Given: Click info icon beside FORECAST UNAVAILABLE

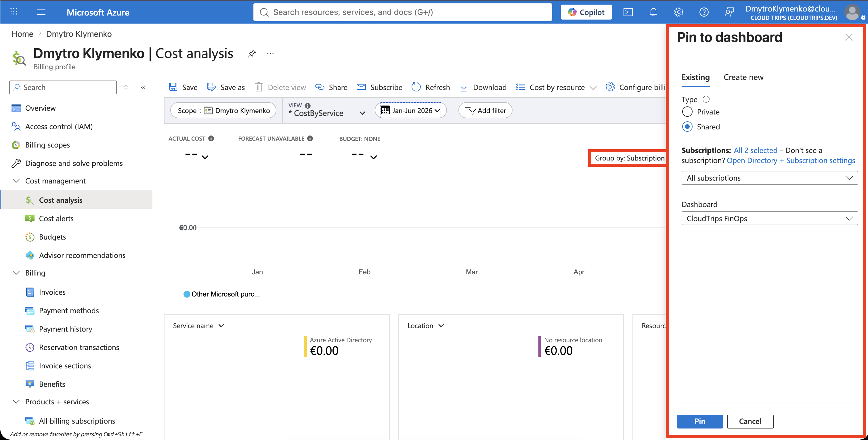Looking at the screenshot, I should [310, 138].
